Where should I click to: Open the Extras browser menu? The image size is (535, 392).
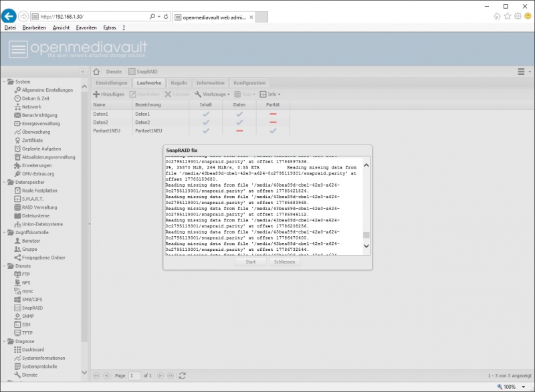coord(110,27)
